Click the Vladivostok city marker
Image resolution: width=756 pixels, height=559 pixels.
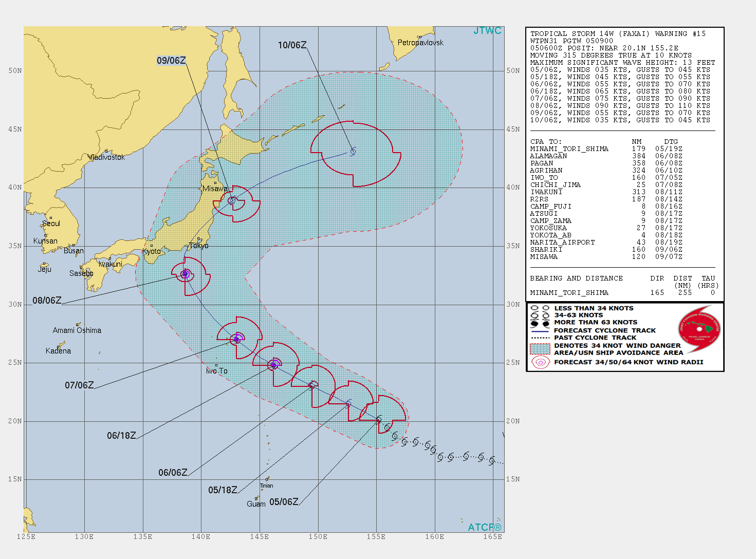pos(106,151)
